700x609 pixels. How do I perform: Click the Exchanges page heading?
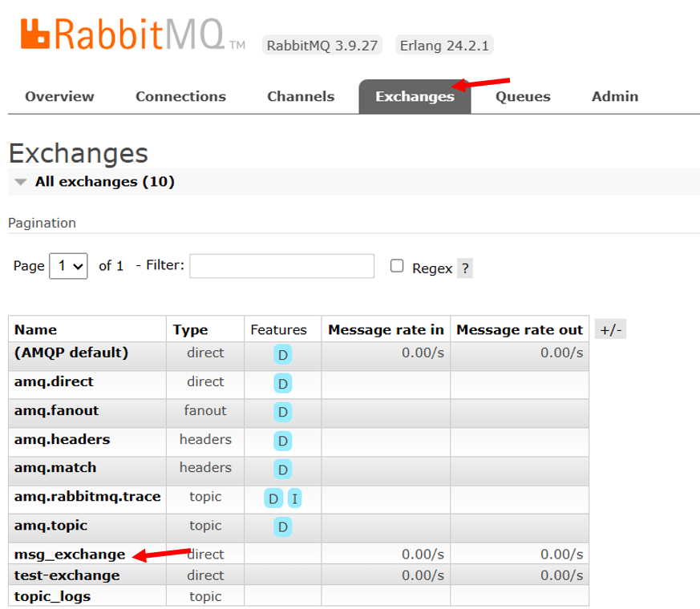[x=79, y=154]
